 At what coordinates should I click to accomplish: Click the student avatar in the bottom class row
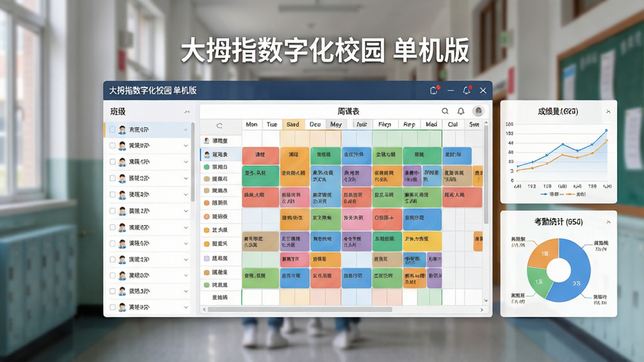[122, 307]
